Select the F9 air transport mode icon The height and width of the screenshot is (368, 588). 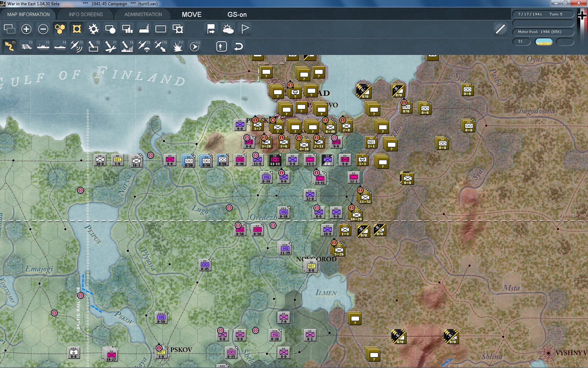(x=144, y=46)
